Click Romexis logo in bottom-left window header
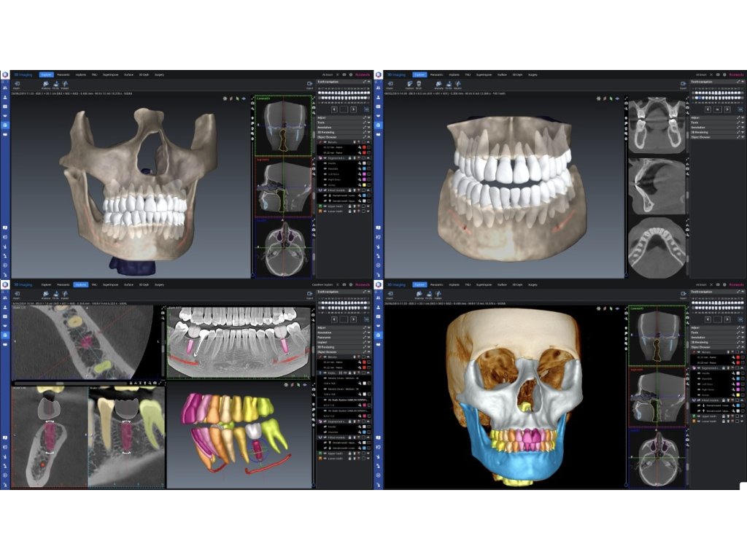 (x=5, y=285)
